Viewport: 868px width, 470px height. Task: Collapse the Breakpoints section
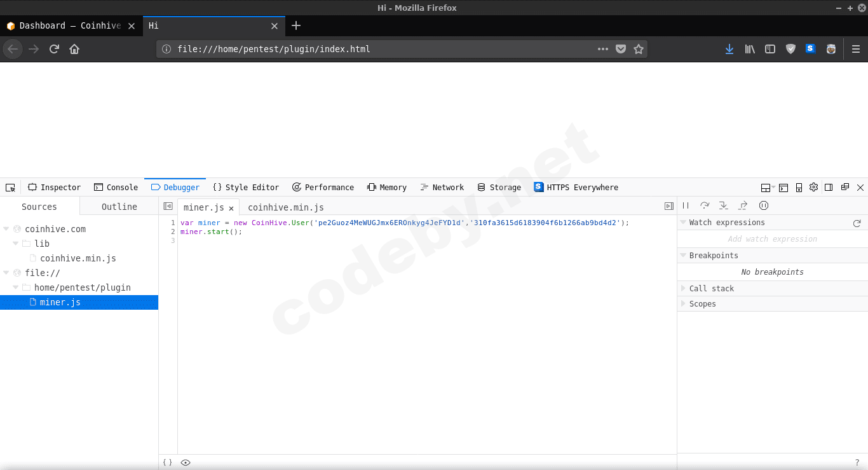click(683, 256)
